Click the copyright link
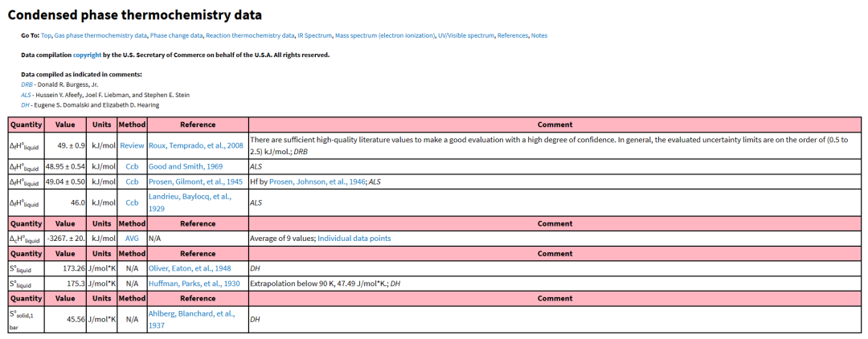Screen dimensions: 868x339 coord(87,55)
